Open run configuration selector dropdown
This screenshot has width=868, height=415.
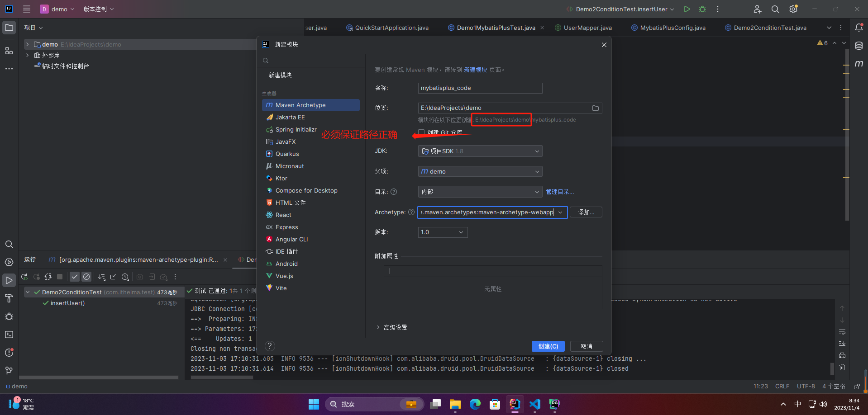pyautogui.click(x=620, y=9)
